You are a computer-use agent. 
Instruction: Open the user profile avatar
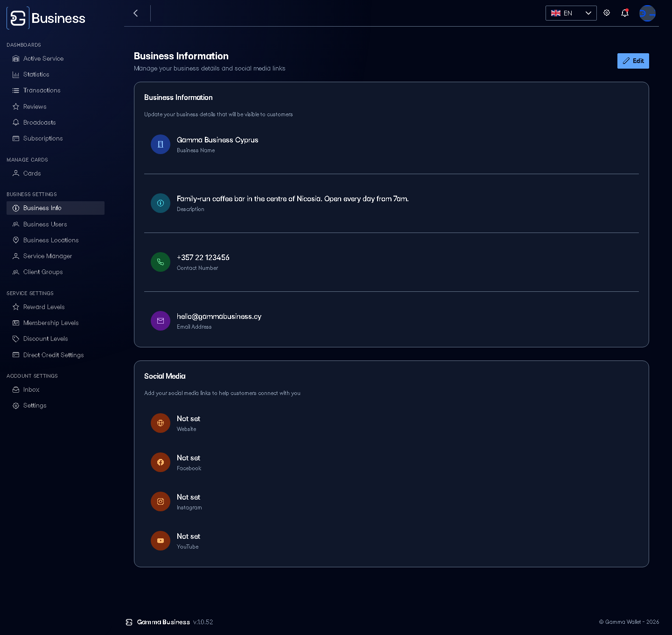tap(647, 13)
